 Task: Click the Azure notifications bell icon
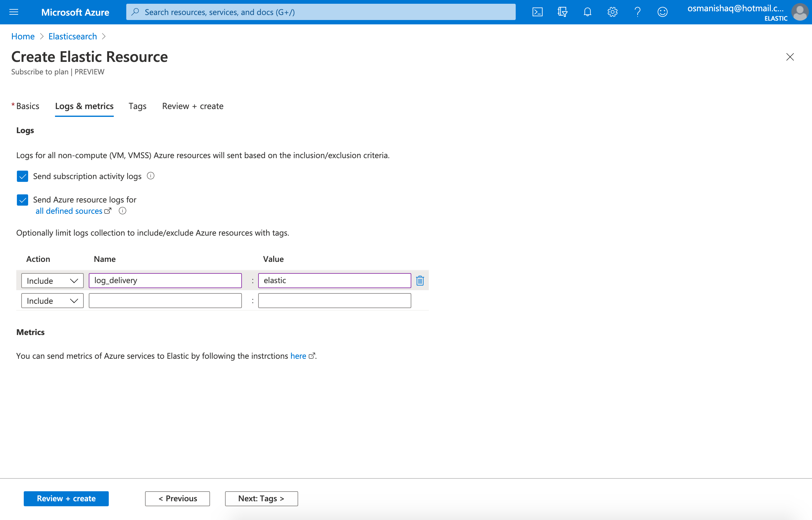click(x=587, y=12)
